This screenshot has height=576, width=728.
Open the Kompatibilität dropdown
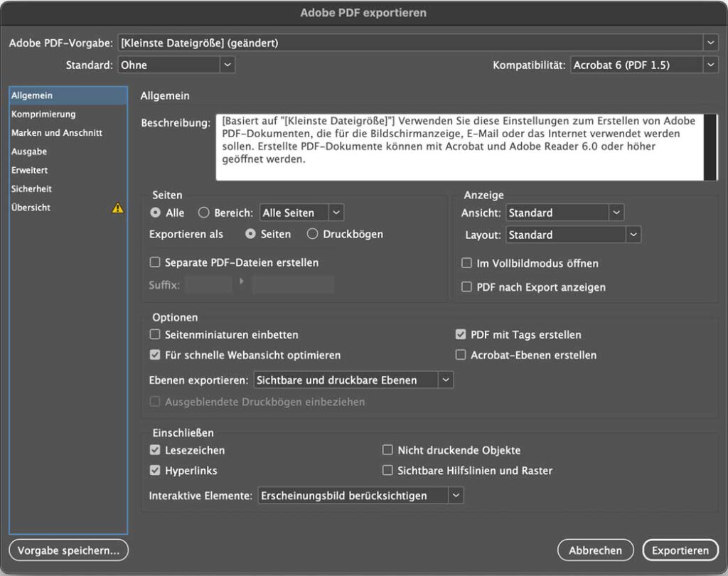pos(644,65)
